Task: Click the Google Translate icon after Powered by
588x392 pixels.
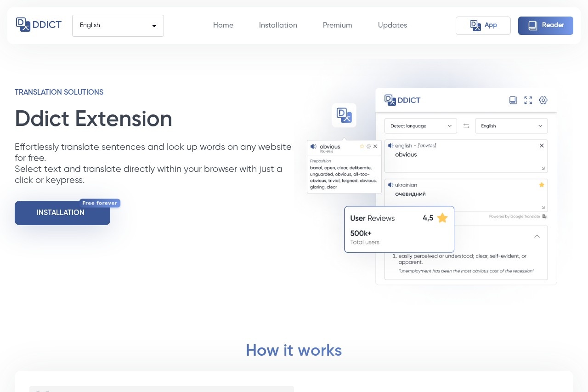Action: coord(545,216)
